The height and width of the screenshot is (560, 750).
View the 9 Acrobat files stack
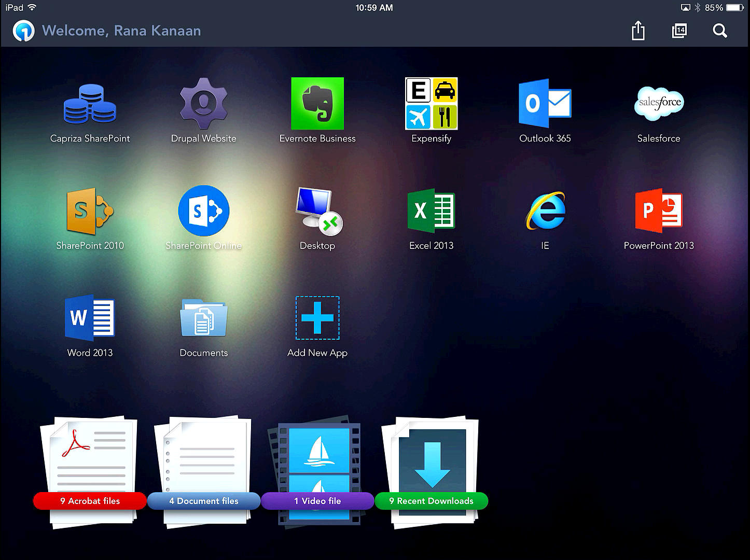pyautogui.click(x=89, y=469)
